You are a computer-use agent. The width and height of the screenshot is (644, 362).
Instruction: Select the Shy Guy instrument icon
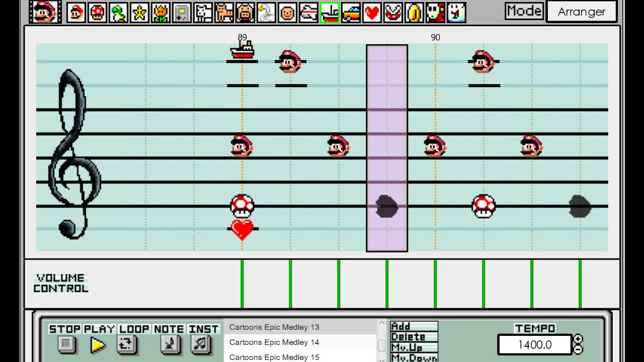pos(435,13)
